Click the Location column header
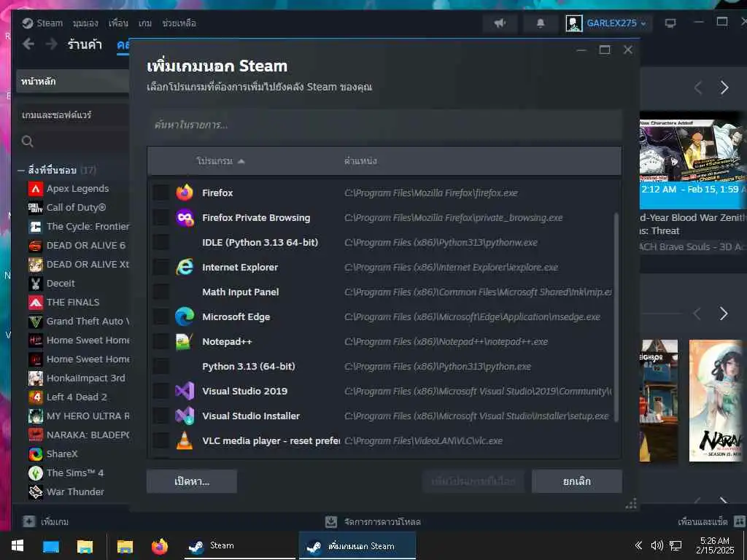The image size is (747, 560). click(x=360, y=161)
